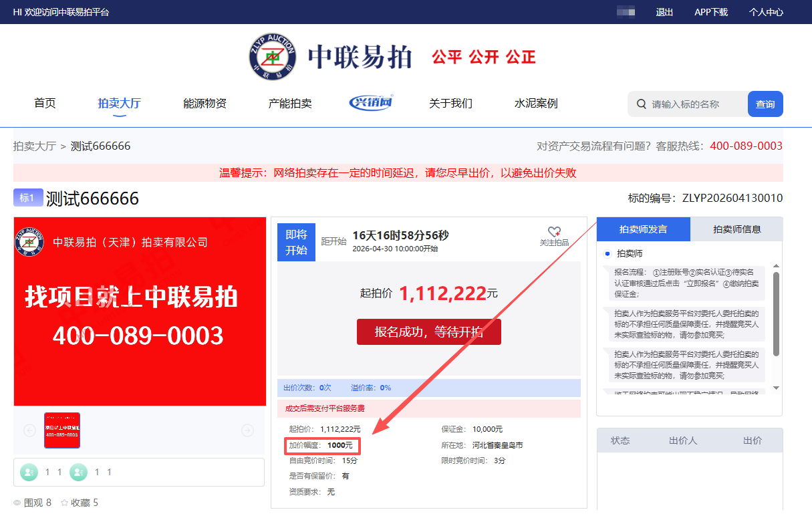Go to 能源物资 section
The image size is (812, 522).
coord(205,104)
